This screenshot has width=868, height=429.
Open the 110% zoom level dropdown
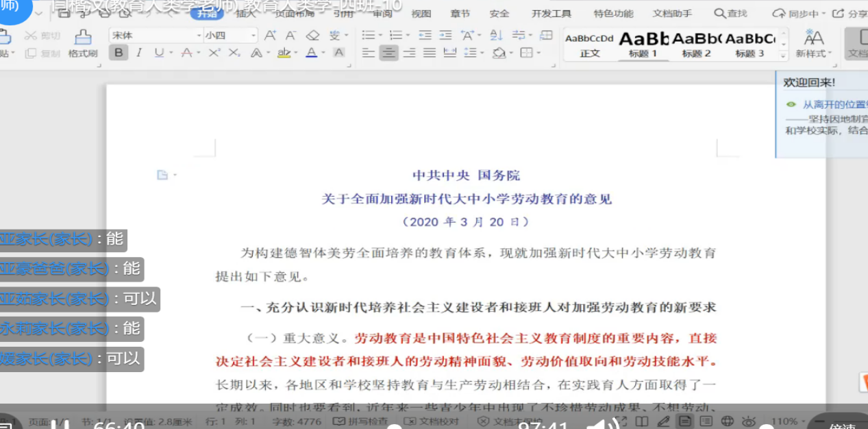click(x=789, y=421)
